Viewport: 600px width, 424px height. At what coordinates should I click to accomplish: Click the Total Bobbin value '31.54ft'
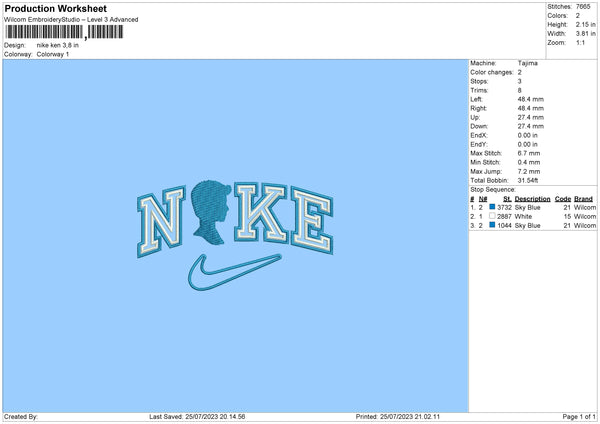pos(528,181)
